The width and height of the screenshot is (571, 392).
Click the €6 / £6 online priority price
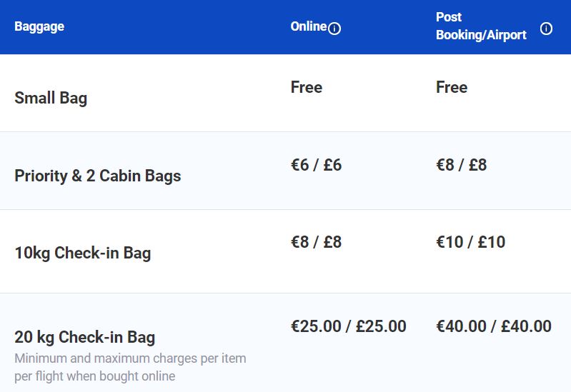[x=316, y=165]
